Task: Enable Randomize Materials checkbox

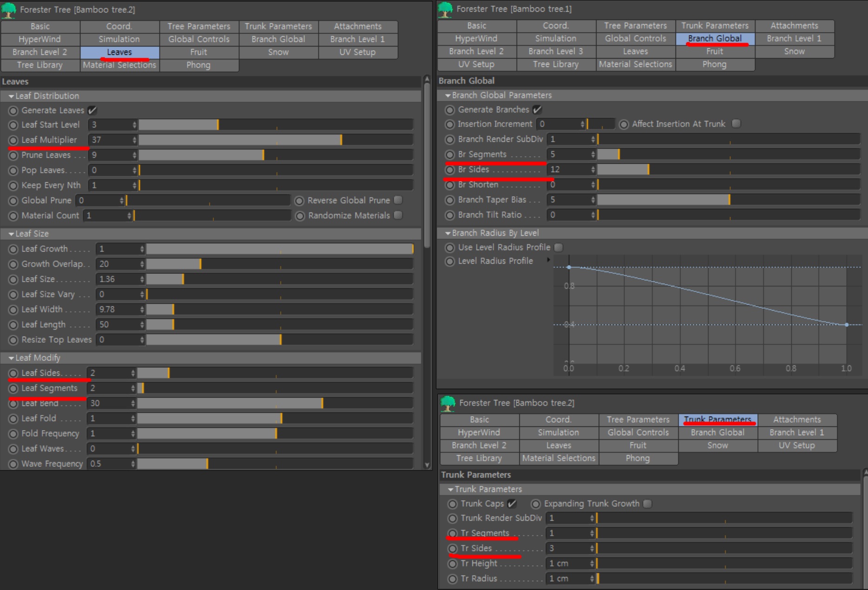Action: [x=398, y=215]
